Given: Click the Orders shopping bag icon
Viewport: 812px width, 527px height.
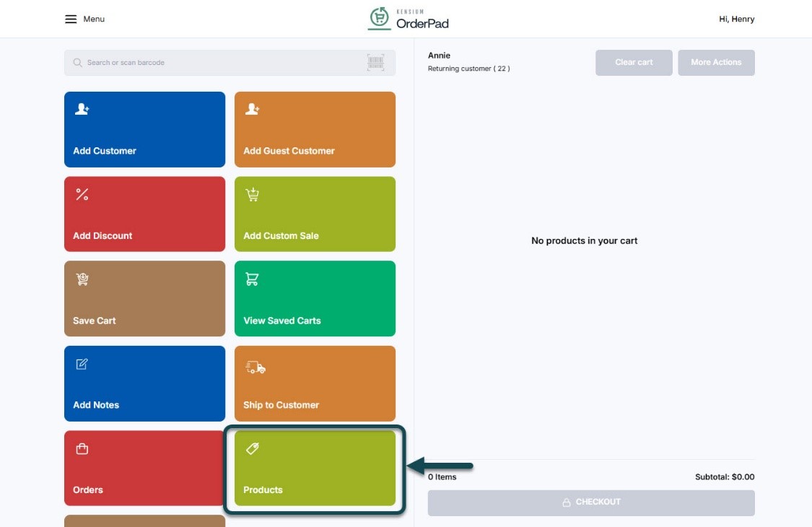Looking at the screenshot, I should click(x=82, y=448).
